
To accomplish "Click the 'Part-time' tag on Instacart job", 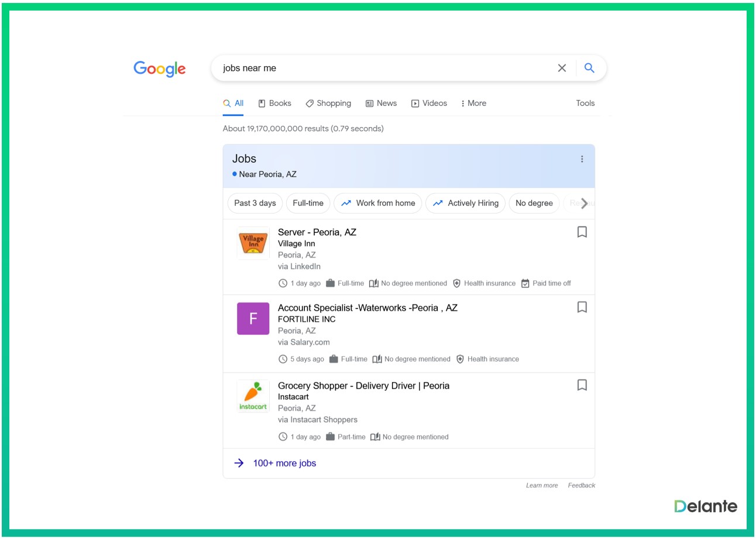I will (352, 437).
